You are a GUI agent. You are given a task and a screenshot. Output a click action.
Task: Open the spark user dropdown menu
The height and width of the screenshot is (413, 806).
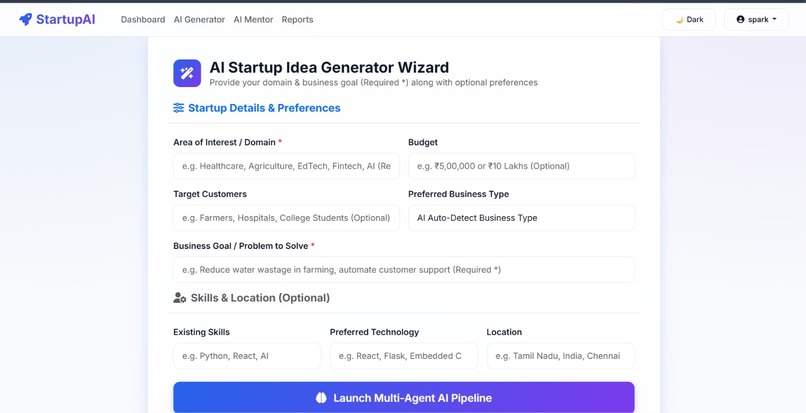(x=756, y=20)
